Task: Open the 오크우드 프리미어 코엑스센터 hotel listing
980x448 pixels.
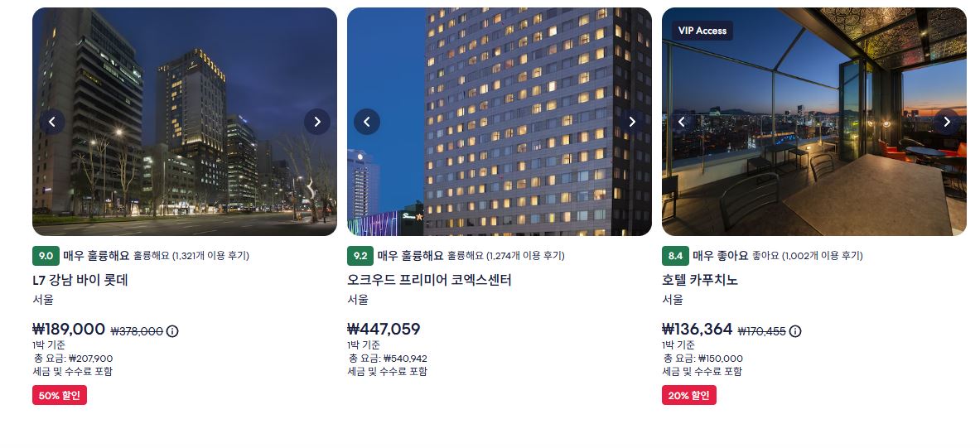Action: click(x=429, y=280)
